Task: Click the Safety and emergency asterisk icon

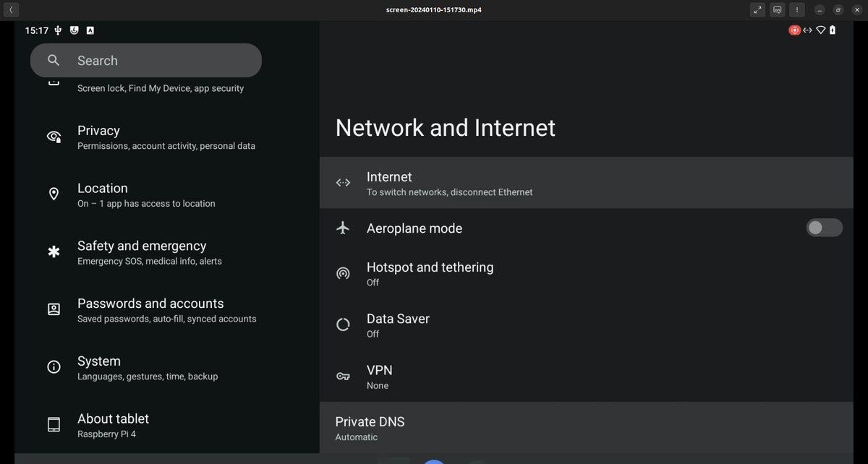Action: tap(54, 252)
